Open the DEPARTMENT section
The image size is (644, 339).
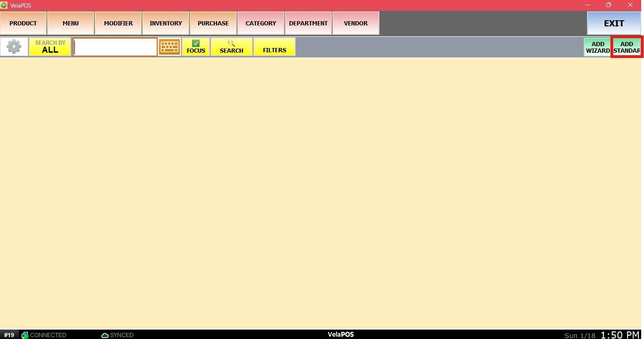point(308,23)
